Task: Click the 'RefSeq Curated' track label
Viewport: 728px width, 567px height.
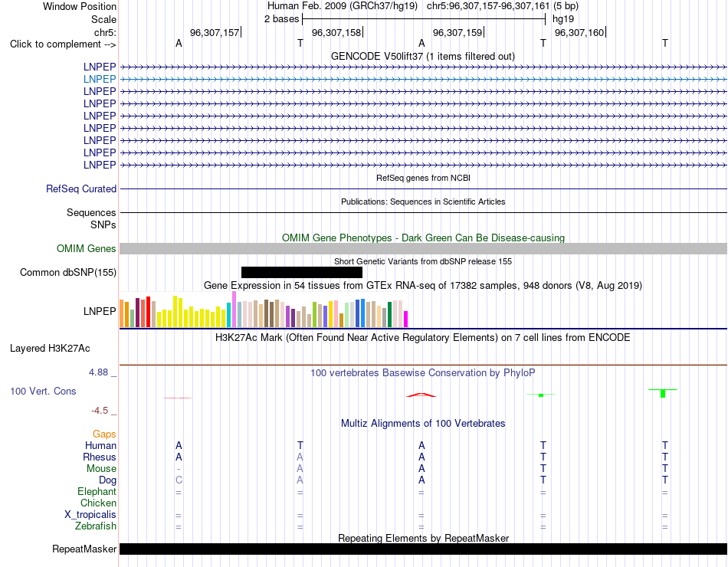Action: 81,189
